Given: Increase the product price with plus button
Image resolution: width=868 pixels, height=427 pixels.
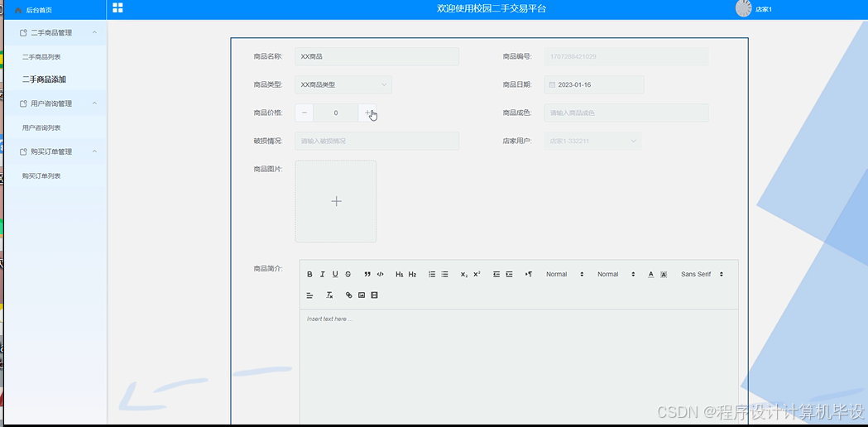Looking at the screenshot, I should (x=367, y=113).
